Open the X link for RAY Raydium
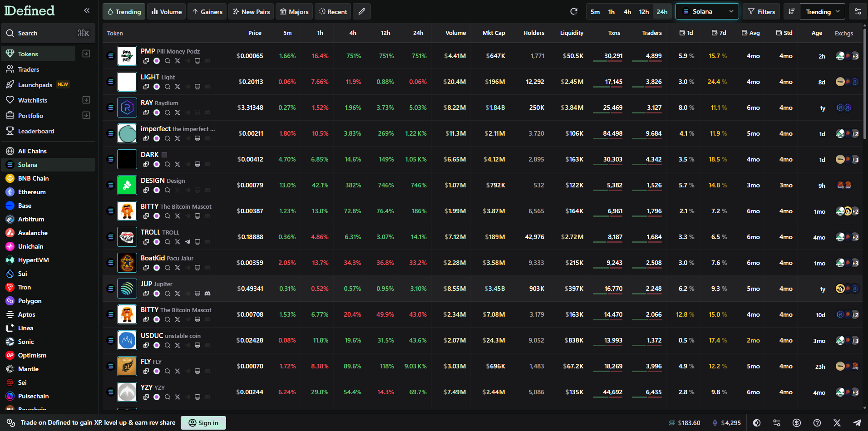Image resolution: width=868 pixels, height=431 pixels. click(178, 113)
